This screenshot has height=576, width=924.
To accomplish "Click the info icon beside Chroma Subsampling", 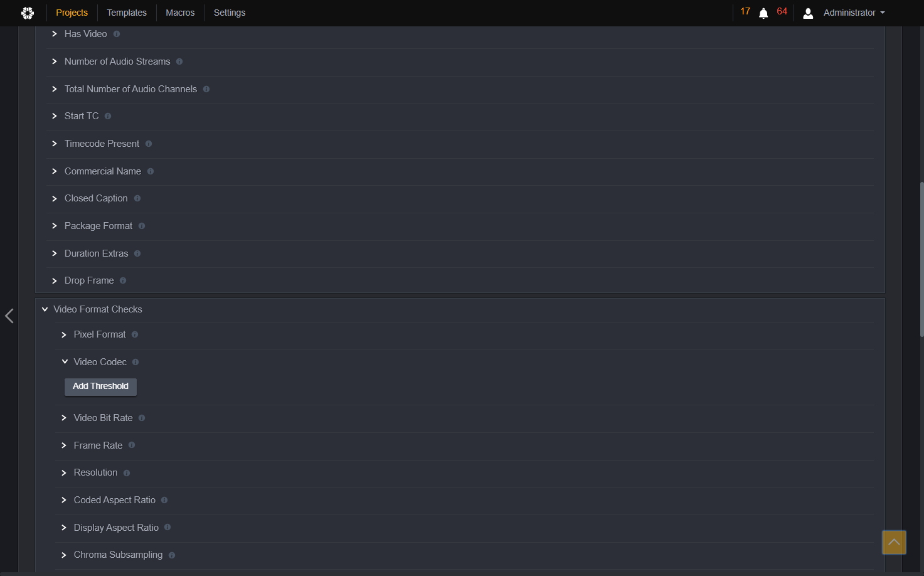I will [172, 555].
